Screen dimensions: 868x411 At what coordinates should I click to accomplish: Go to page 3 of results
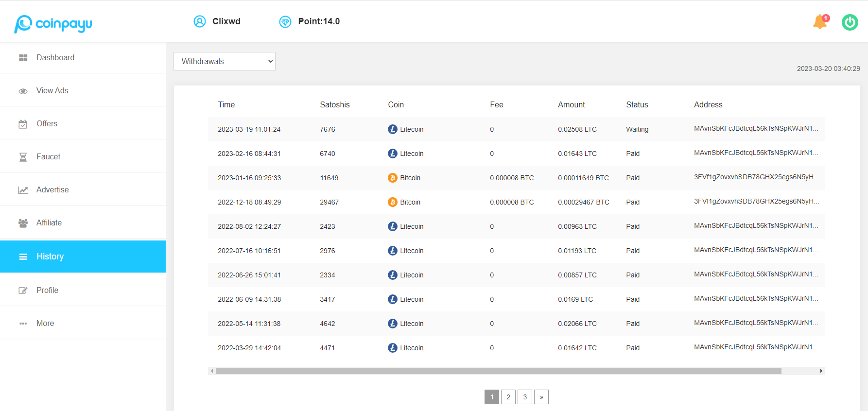525,397
